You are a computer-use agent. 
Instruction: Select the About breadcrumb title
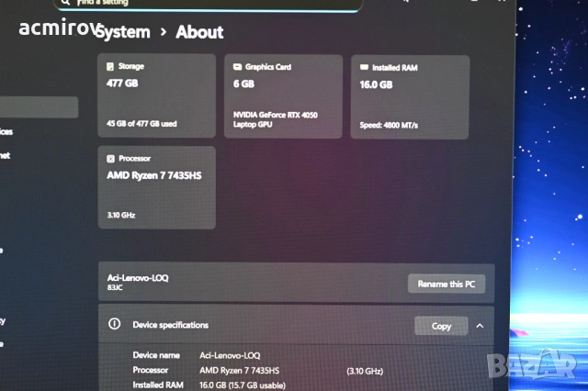(x=199, y=32)
